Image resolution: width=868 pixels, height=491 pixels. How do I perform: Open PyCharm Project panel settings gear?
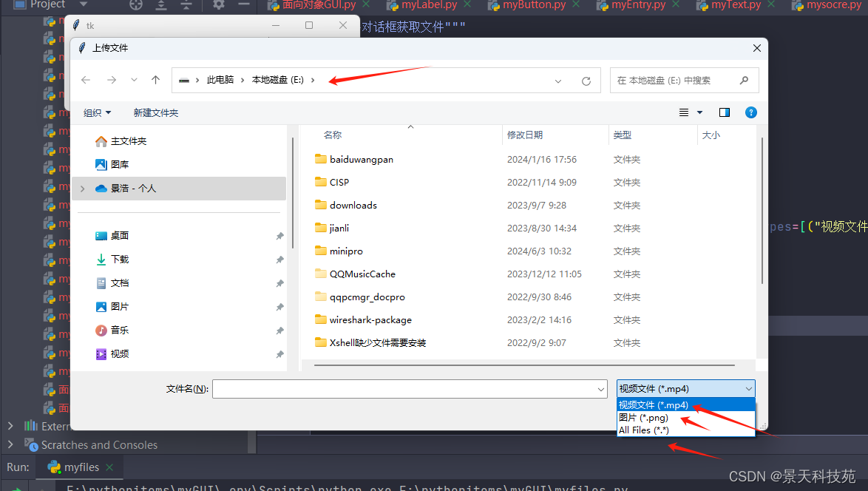coord(219,4)
